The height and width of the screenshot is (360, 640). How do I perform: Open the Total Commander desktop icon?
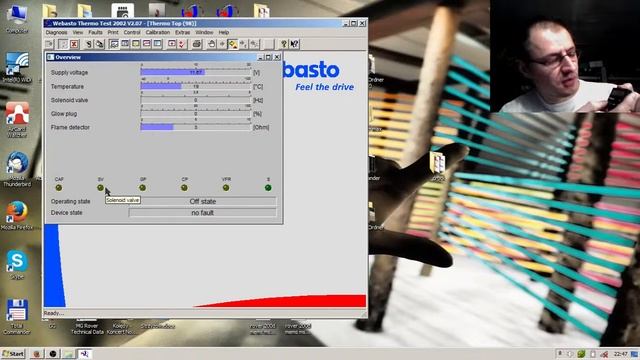[x=17, y=317]
